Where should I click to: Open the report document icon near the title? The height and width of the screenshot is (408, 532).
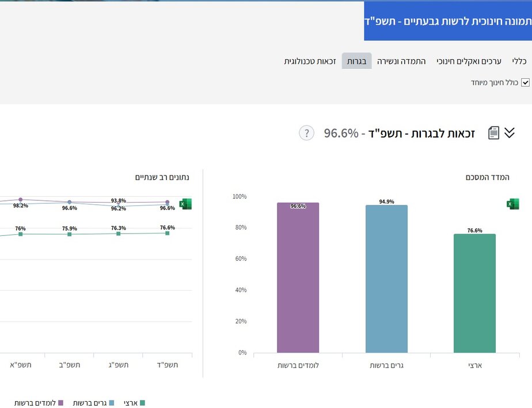pos(493,132)
